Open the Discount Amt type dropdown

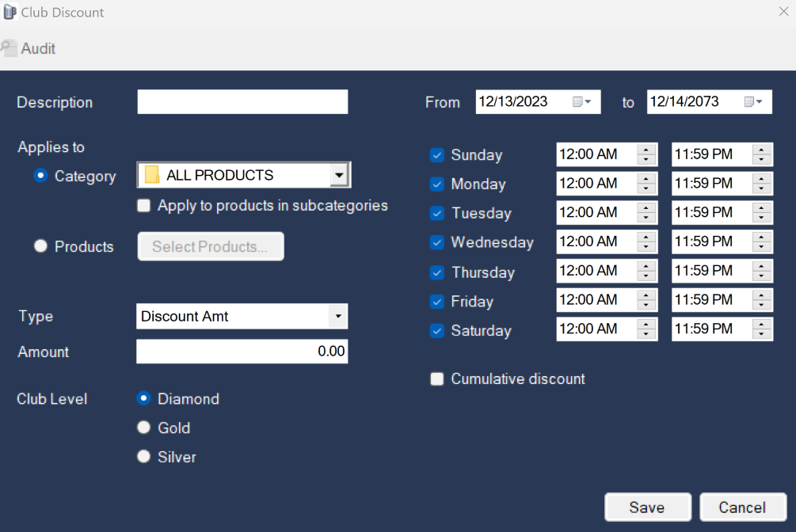coord(338,316)
